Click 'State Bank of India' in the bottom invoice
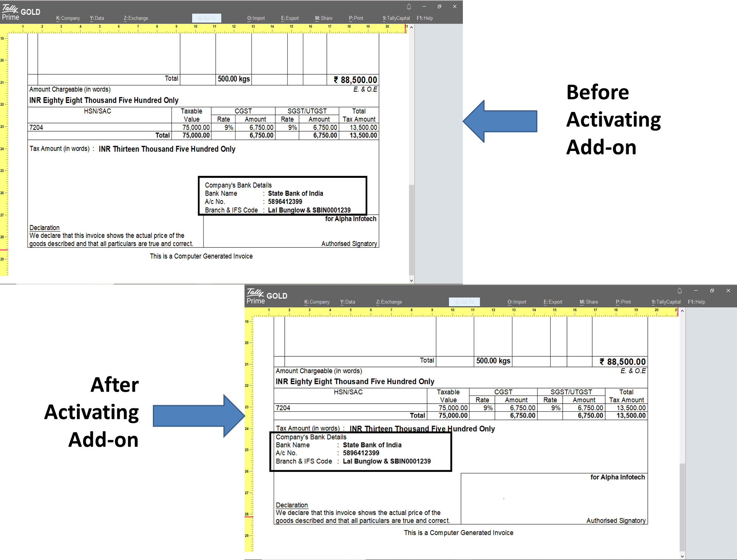The width and height of the screenshot is (737, 560). tap(372, 445)
